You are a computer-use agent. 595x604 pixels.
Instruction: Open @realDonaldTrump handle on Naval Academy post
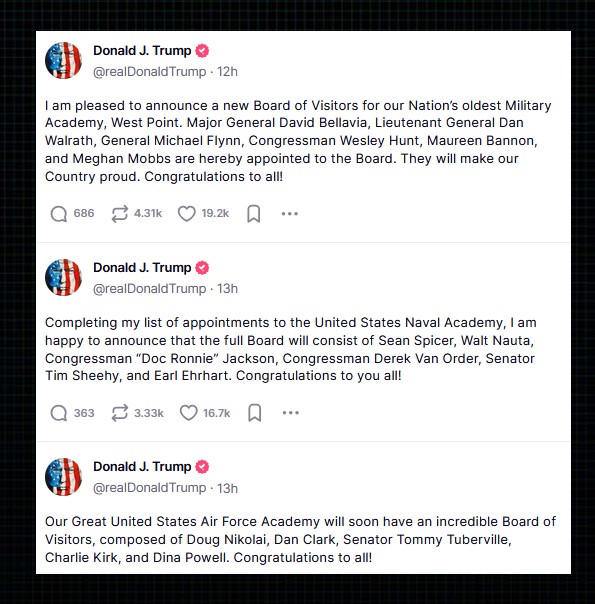click(149, 289)
